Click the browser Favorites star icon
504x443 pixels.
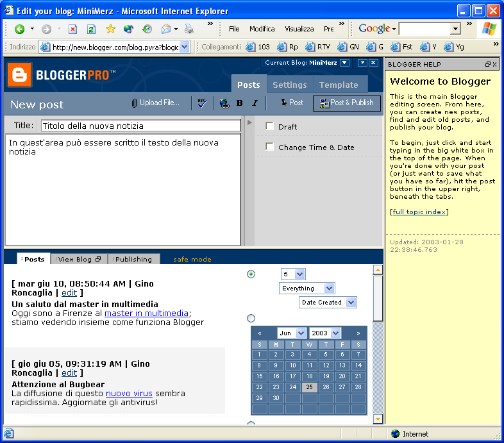click(110, 29)
